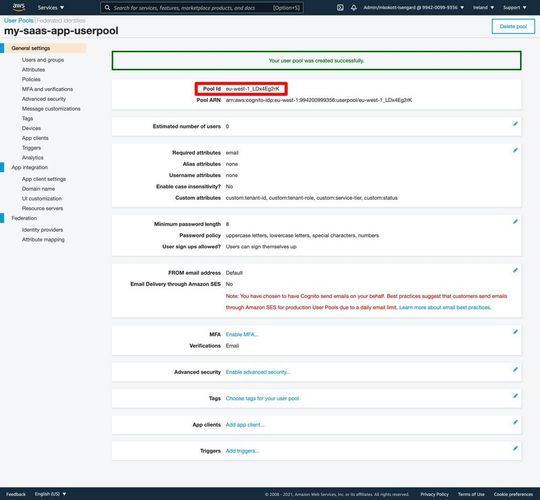Click the Delete pool button

(513, 27)
